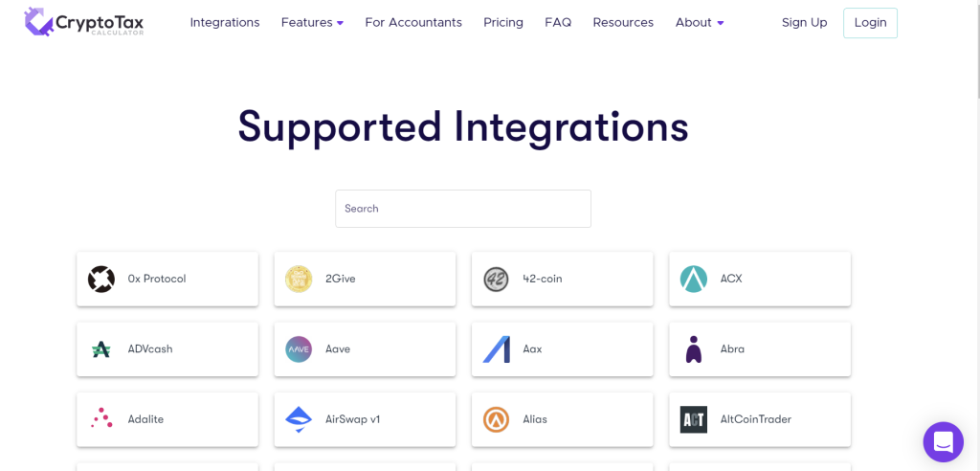Select the 'Aave' name text

pyautogui.click(x=338, y=349)
